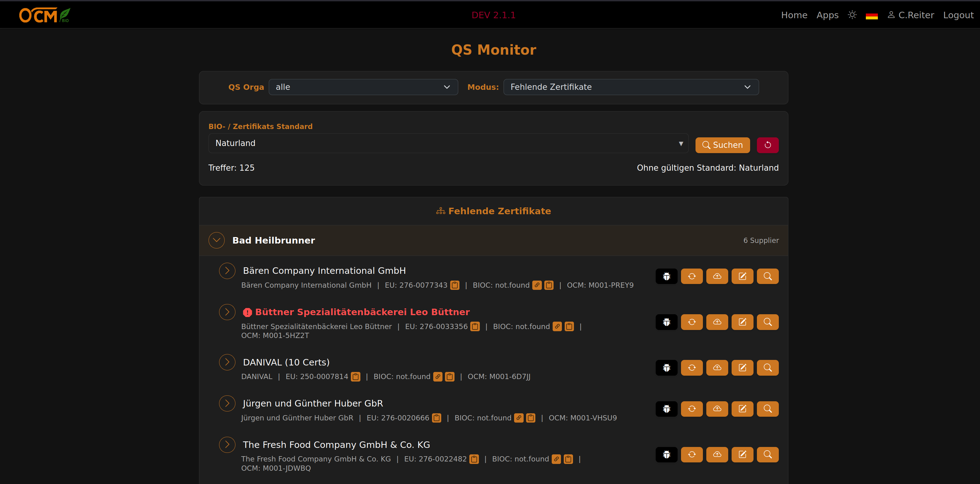This screenshot has width=980, height=484.
Task: Copy BIOC value for Huber GbR
Action: (530, 418)
